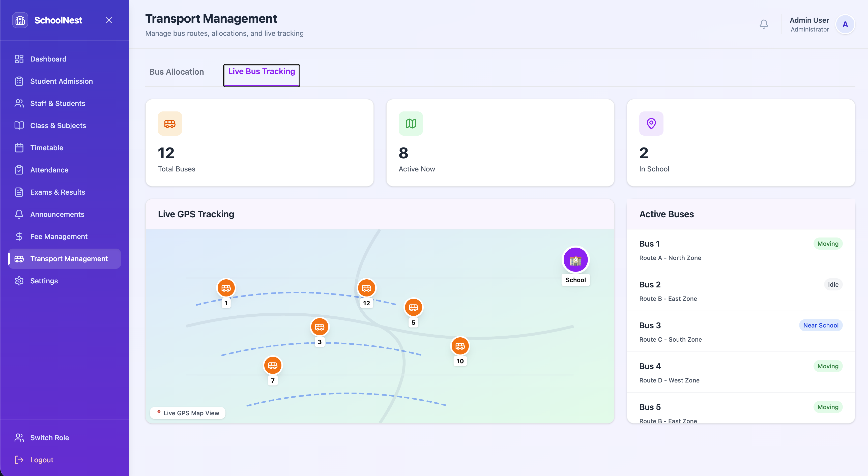The width and height of the screenshot is (868, 476).
Task: Click the Logout link
Action: pos(42,460)
